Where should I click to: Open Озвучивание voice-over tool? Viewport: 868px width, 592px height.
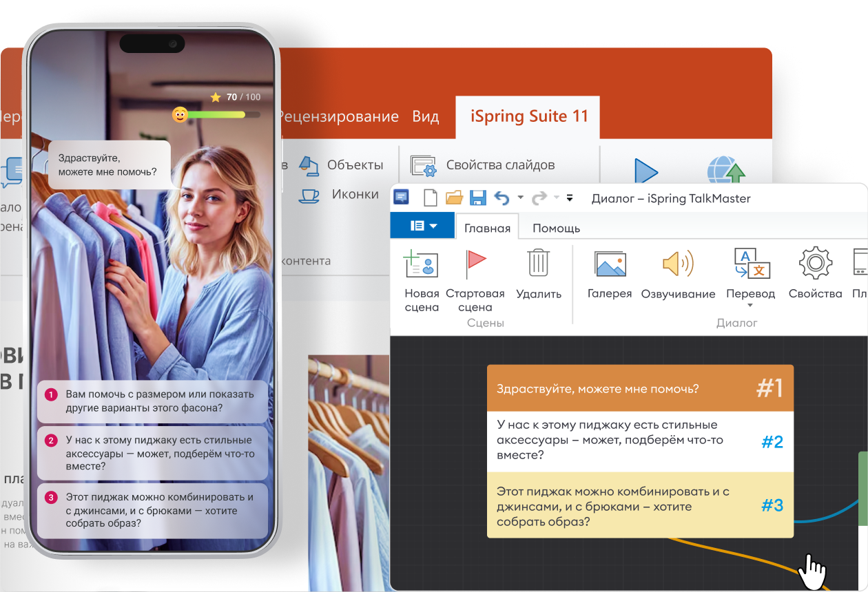point(678,275)
